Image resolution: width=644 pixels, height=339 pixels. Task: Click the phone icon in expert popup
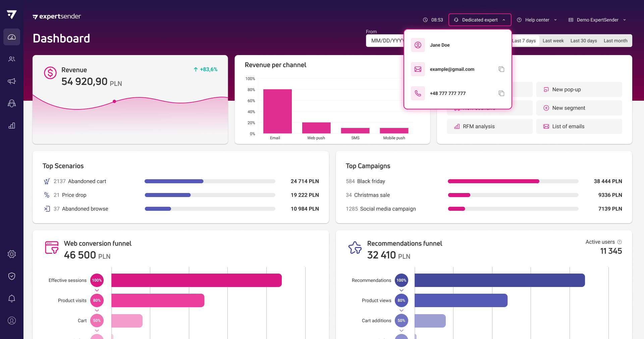click(x=418, y=93)
